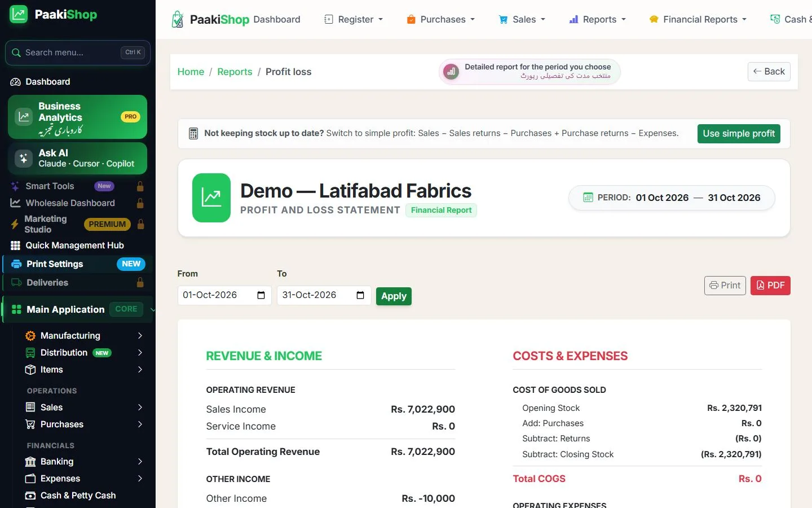Viewport: 812px width, 508px height.
Task: Click the From date input field
Action: 224,295
